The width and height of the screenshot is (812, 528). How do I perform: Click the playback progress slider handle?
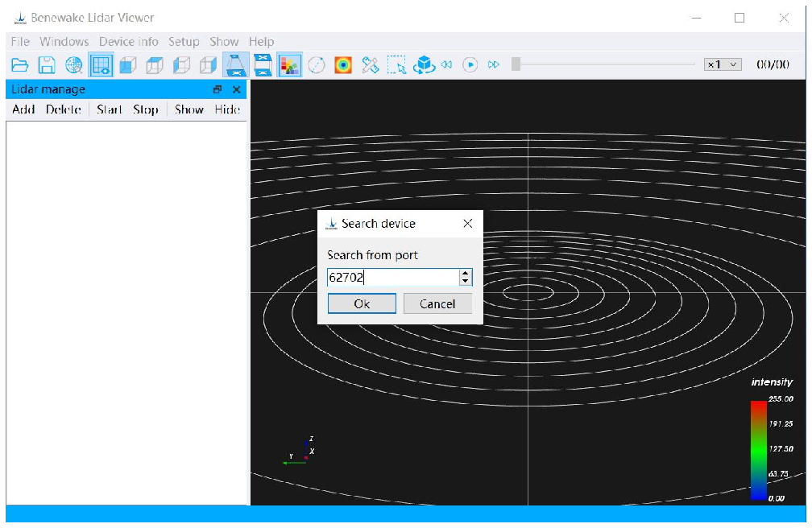pos(516,64)
